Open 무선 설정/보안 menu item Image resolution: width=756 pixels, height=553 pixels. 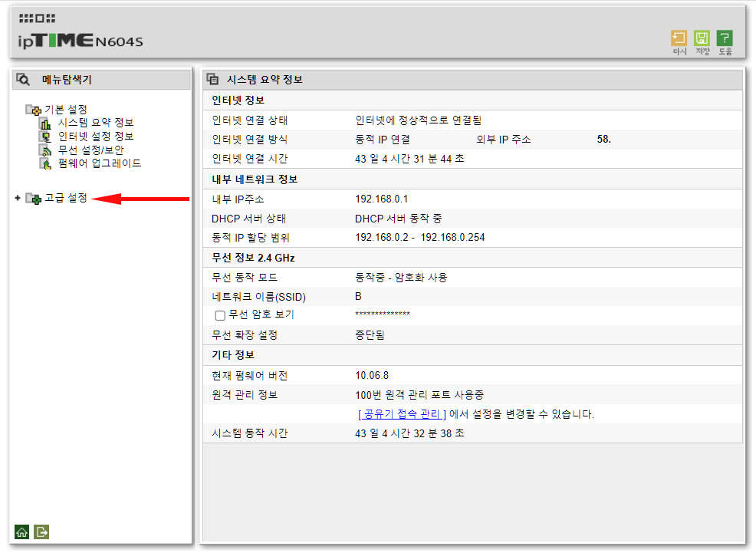pos(90,150)
